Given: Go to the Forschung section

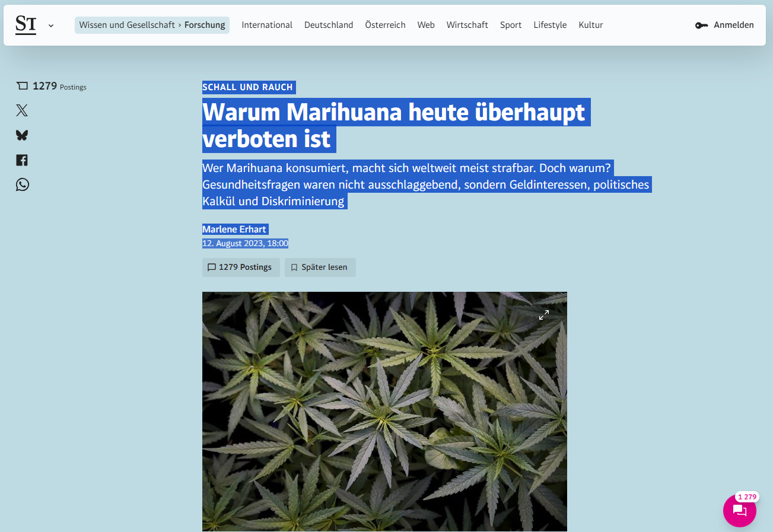Looking at the screenshot, I should [x=205, y=25].
